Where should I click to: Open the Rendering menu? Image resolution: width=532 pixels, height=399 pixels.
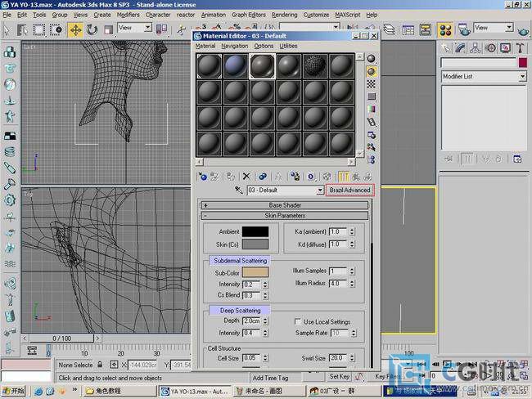pyautogui.click(x=284, y=15)
